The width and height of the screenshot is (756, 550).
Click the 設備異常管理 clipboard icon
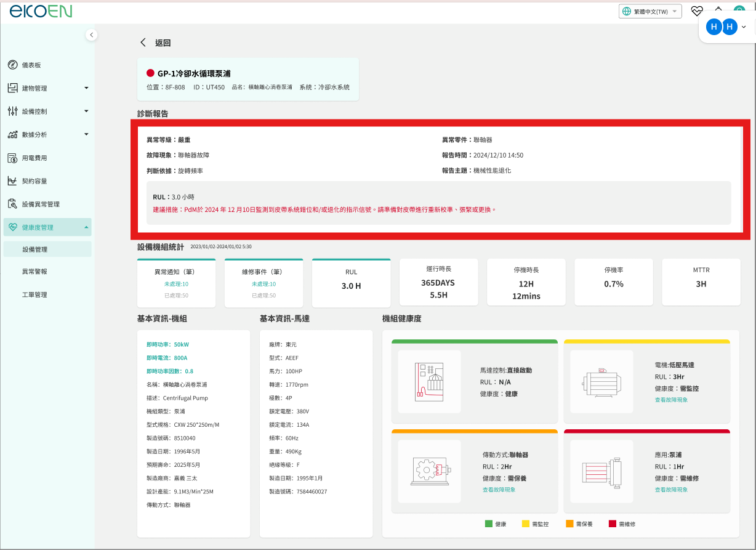(x=12, y=204)
